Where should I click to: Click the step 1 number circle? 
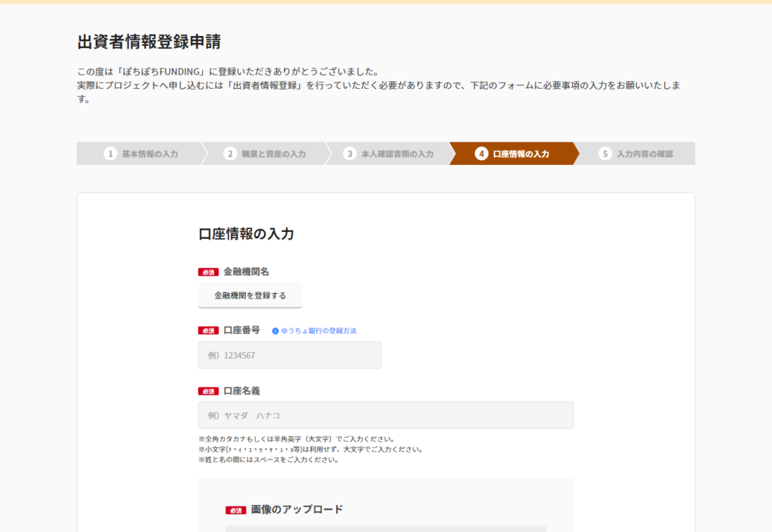coord(110,154)
